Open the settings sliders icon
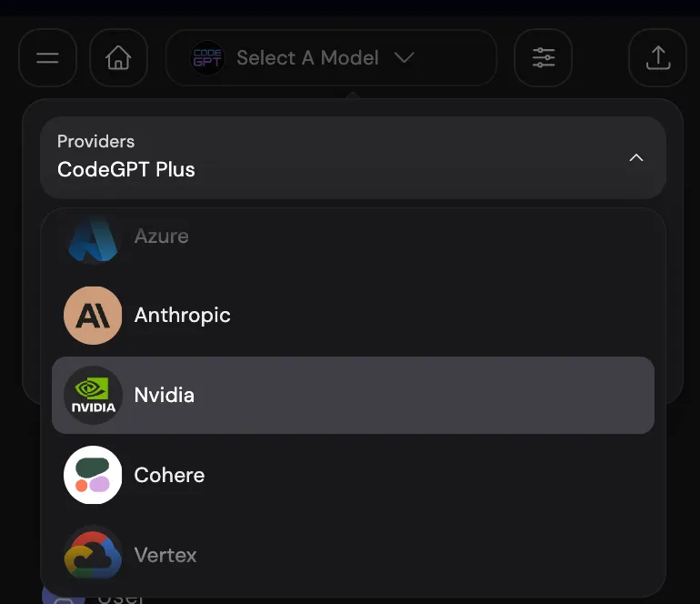This screenshot has height=604, width=700. [x=543, y=57]
